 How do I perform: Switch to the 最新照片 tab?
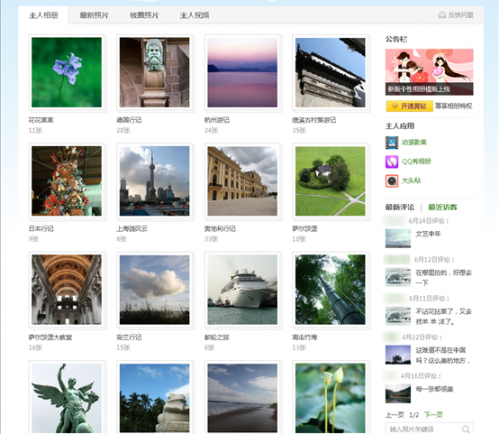[94, 15]
